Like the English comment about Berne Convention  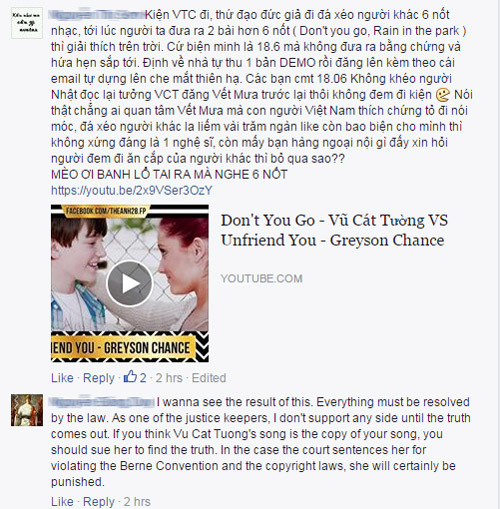pos(62,501)
